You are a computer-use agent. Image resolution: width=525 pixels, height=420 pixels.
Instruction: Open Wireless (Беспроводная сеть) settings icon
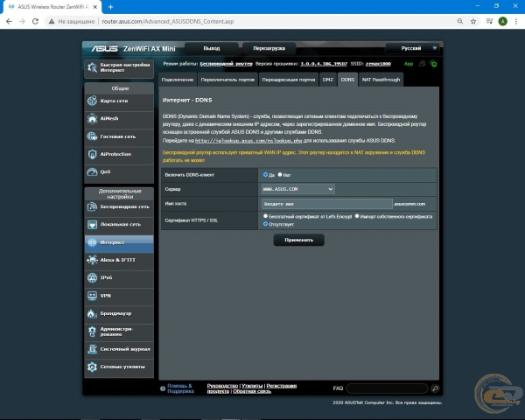pos(92,206)
